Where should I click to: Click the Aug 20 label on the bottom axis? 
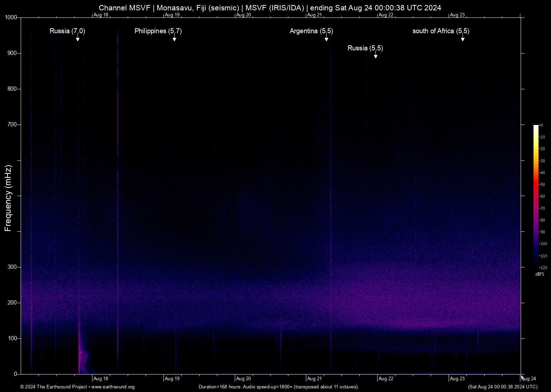pyautogui.click(x=243, y=379)
